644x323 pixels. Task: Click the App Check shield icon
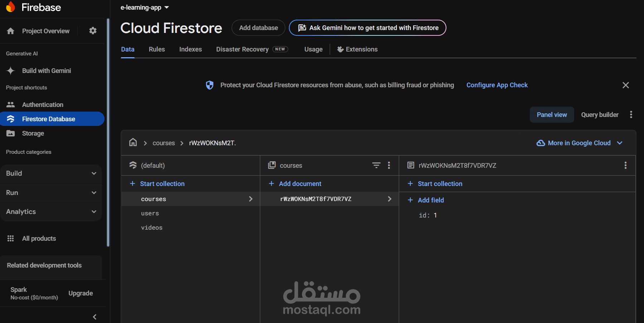[x=210, y=85]
